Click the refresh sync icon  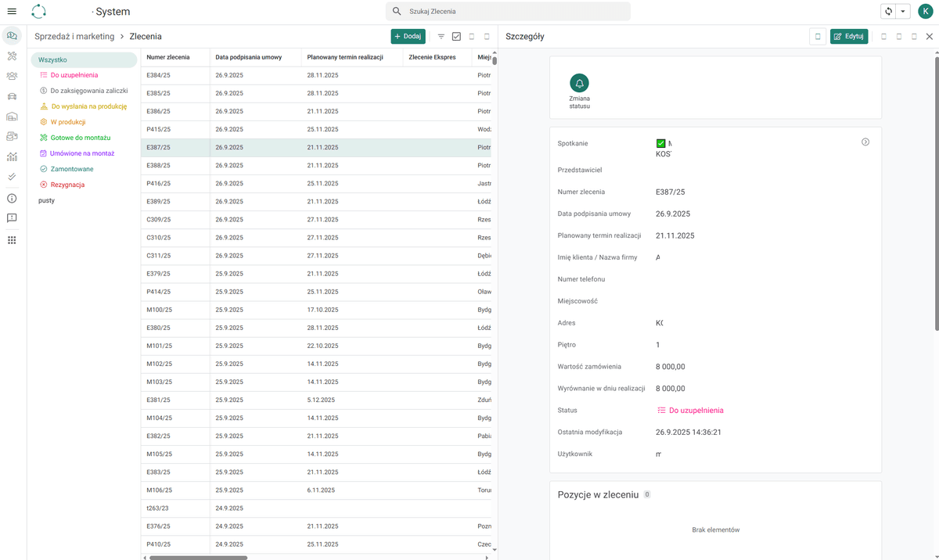tap(888, 12)
